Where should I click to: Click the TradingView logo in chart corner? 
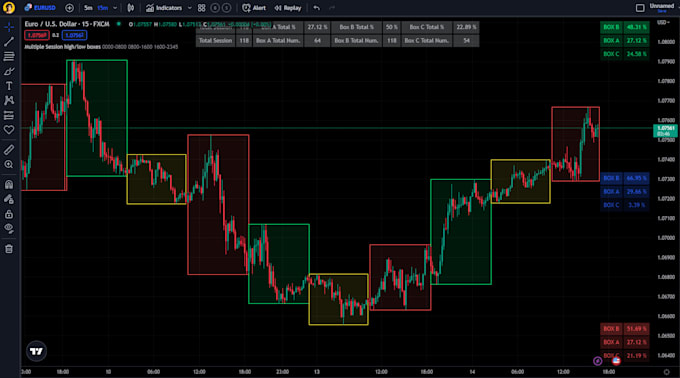[36, 351]
